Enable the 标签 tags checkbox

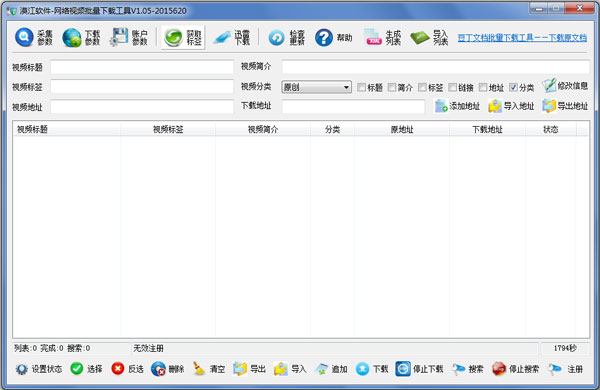click(x=422, y=88)
